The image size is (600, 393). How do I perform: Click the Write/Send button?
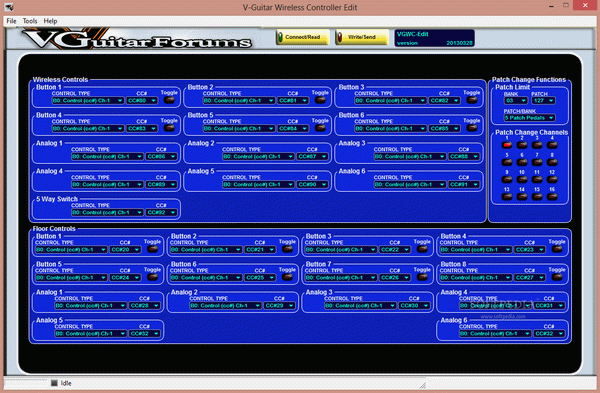click(362, 37)
